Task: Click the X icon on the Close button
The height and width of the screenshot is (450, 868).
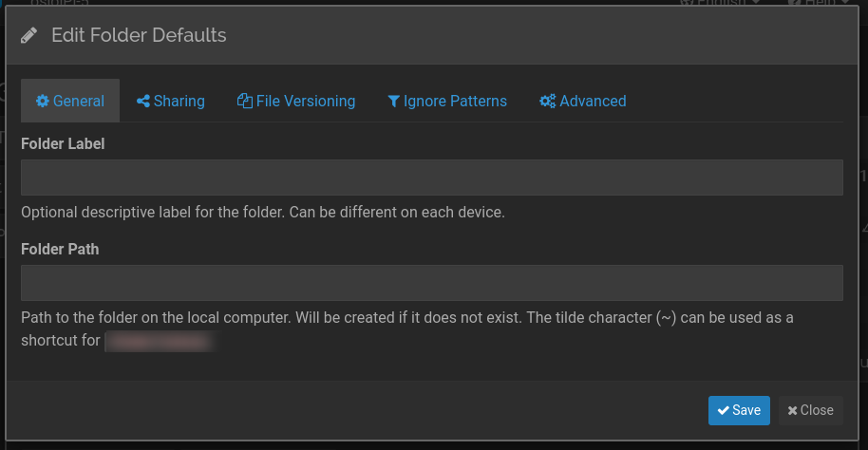Action: pyautogui.click(x=792, y=411)
